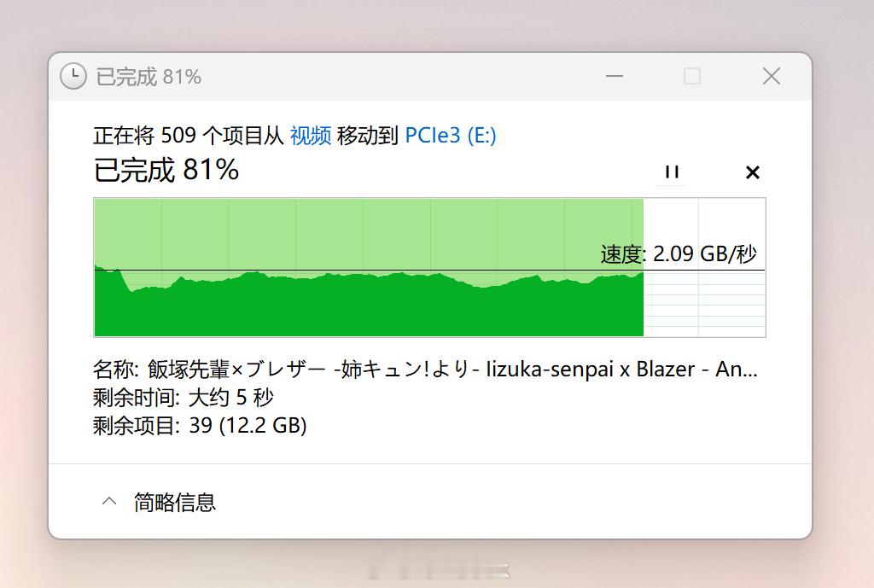Viewport: 874px width, 588px height.
Task: Close the progress window from the title bar
Action: pyautogui.click(x=772, y=76)
